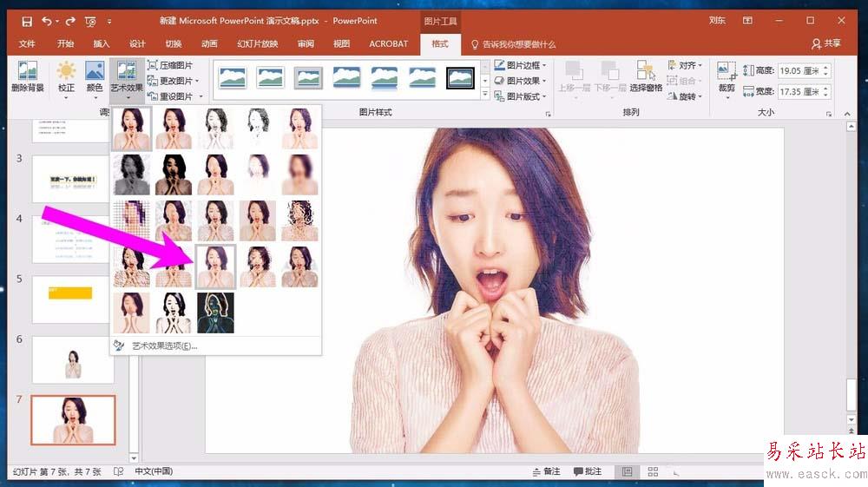Click 压缩图片 compress pictures
This screenshot has width=868, height=487.
point(170,65)
